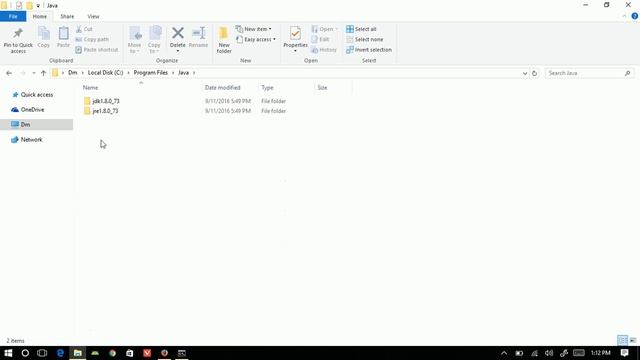This screenshot has width=640, height=360.
Task: Show hidden tray icons
Action: (x=504, y=353)
